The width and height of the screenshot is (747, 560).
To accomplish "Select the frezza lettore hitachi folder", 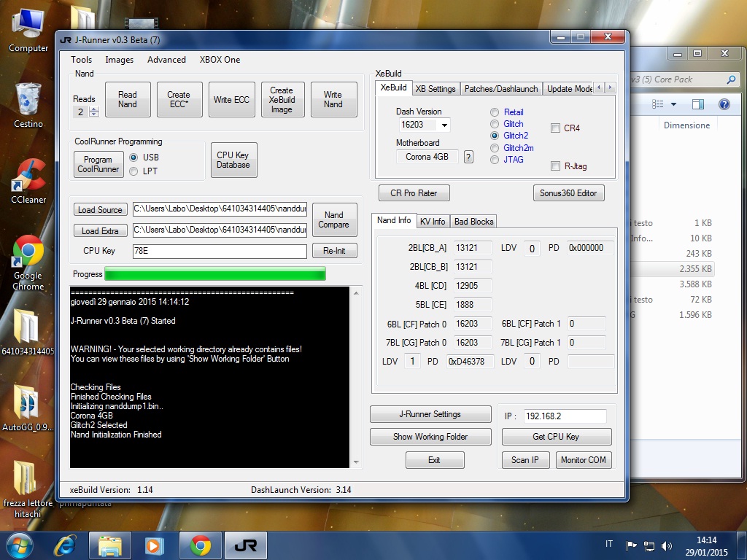I will (28, 489).
